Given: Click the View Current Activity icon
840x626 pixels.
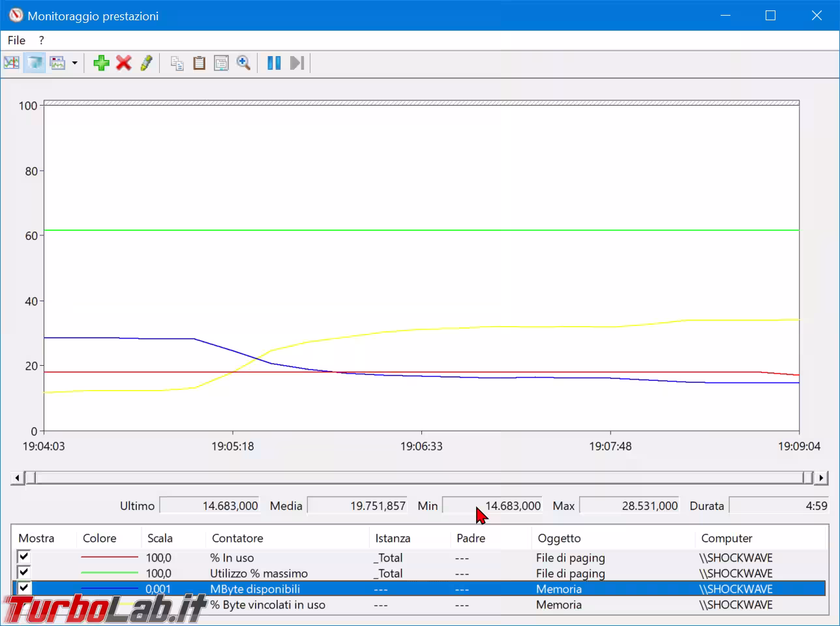Looking at the screenshot, I should (x=12, y=63).
